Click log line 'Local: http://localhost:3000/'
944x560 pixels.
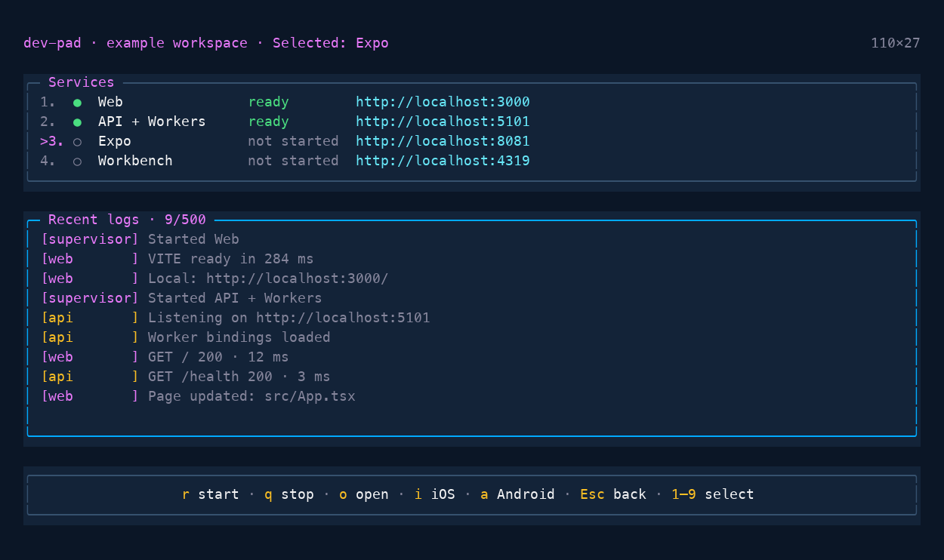(268, 278)
